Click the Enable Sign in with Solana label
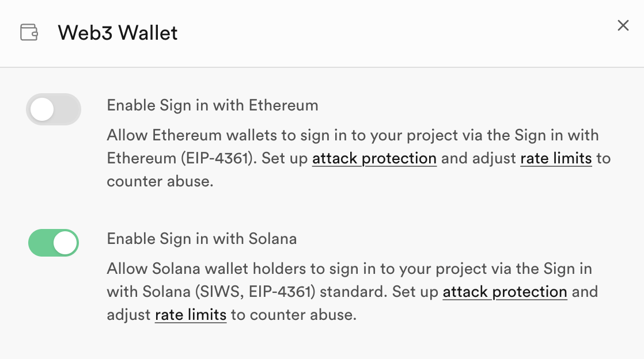 202,239
